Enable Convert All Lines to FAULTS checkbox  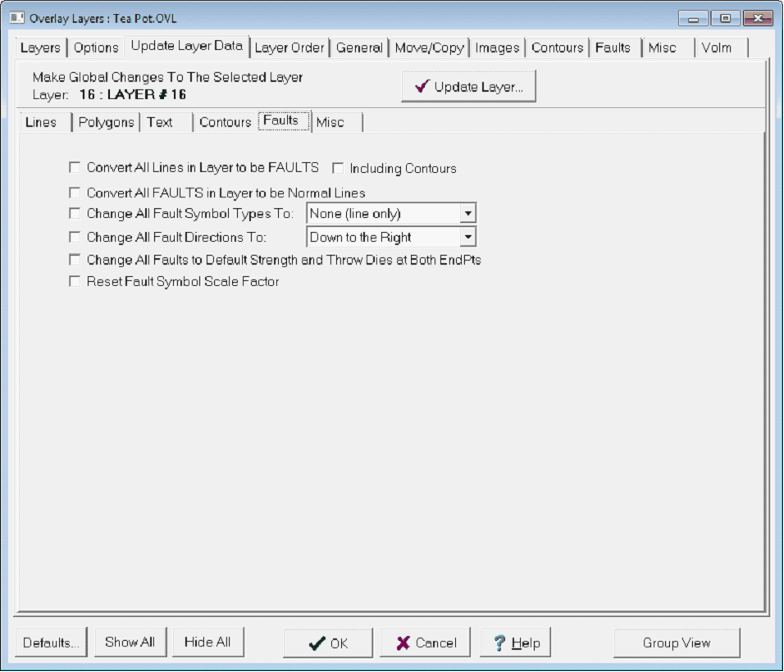[75, 167]
